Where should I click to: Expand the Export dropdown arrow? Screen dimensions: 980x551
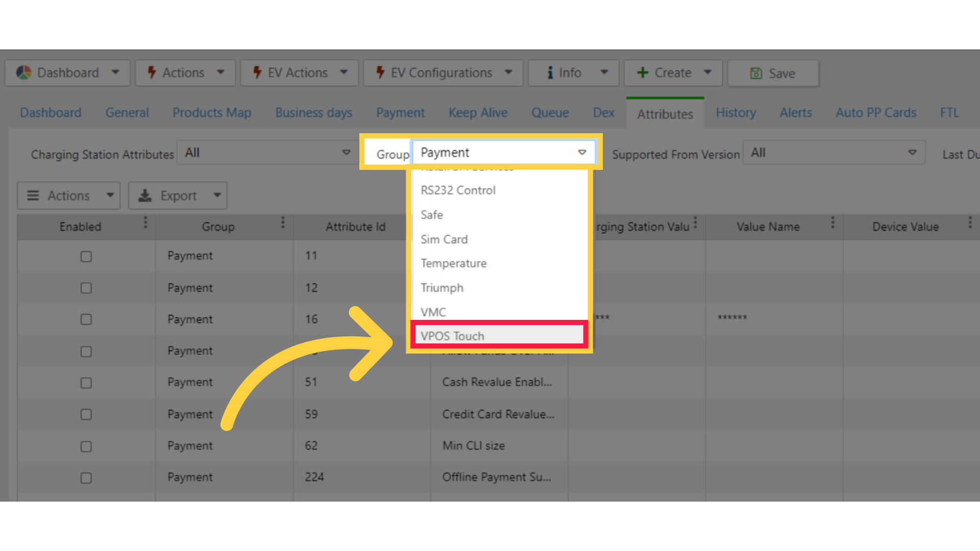(x=217, y=195)
